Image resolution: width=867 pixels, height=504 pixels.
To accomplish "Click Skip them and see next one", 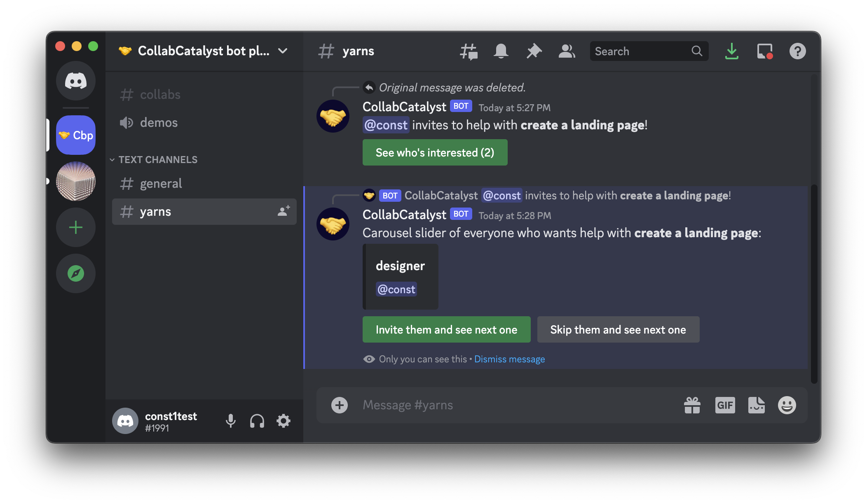I will [x=618, y=329].
